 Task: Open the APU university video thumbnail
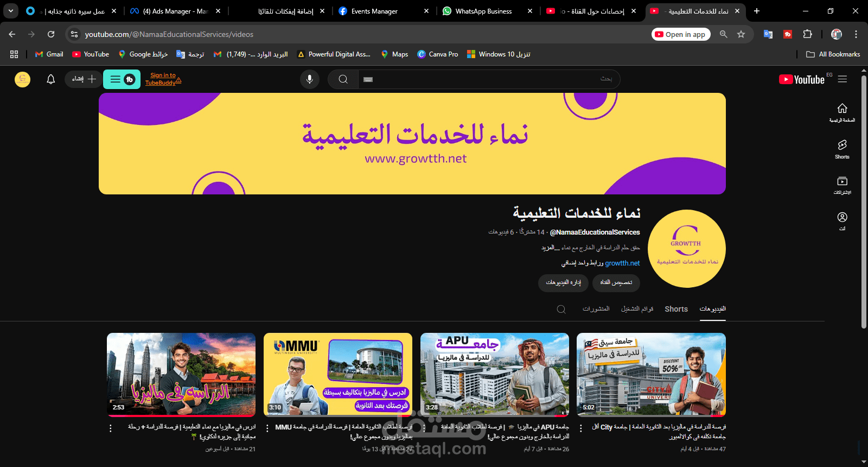pos(495,375)
